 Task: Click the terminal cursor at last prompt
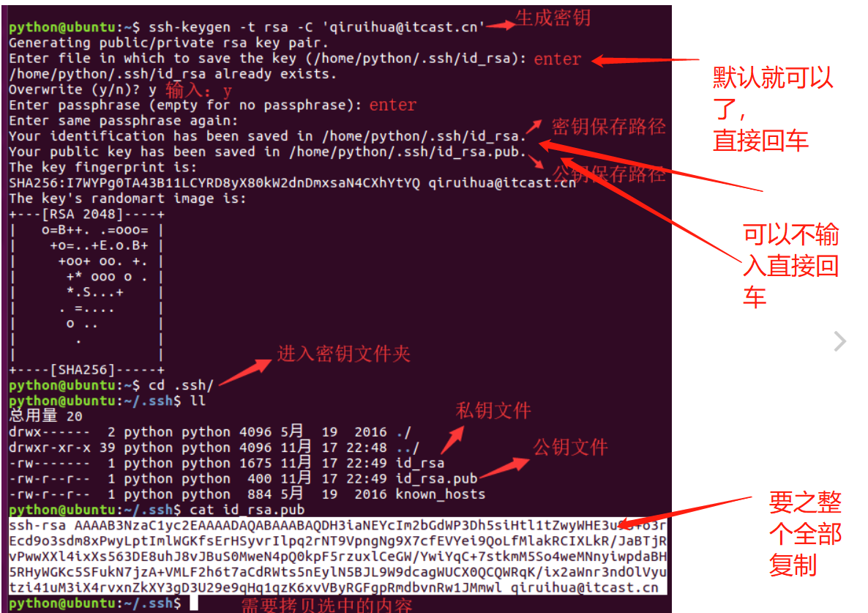[x=194, y=603]
